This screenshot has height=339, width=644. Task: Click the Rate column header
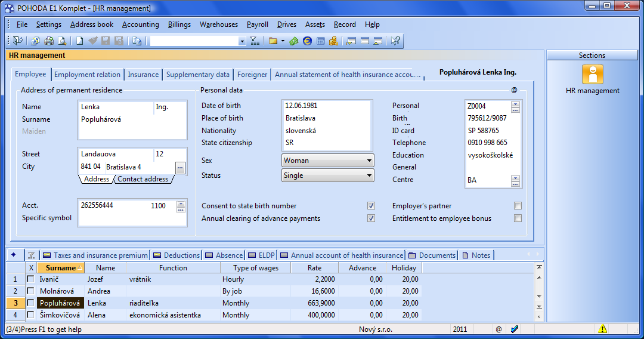tap(315, 268)
